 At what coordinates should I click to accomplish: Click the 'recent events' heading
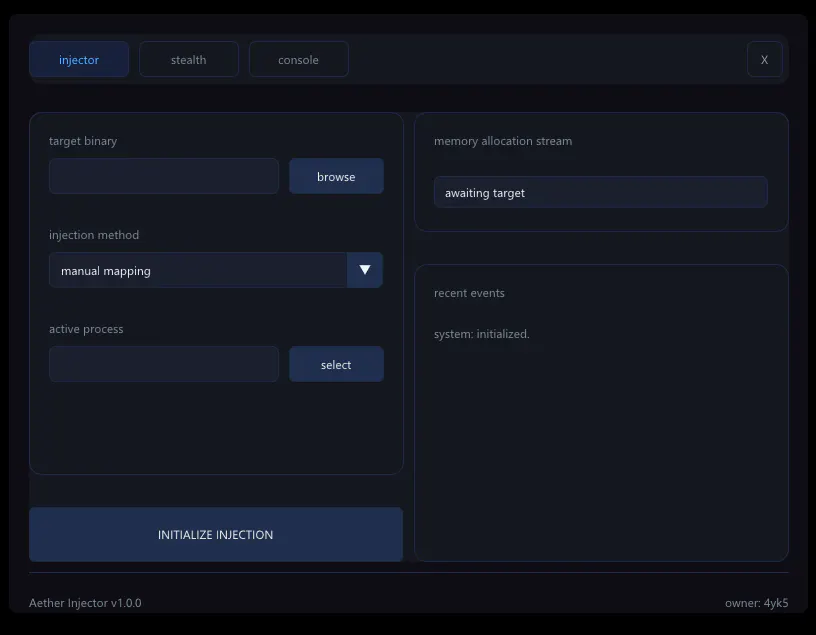tap(469, 293)
